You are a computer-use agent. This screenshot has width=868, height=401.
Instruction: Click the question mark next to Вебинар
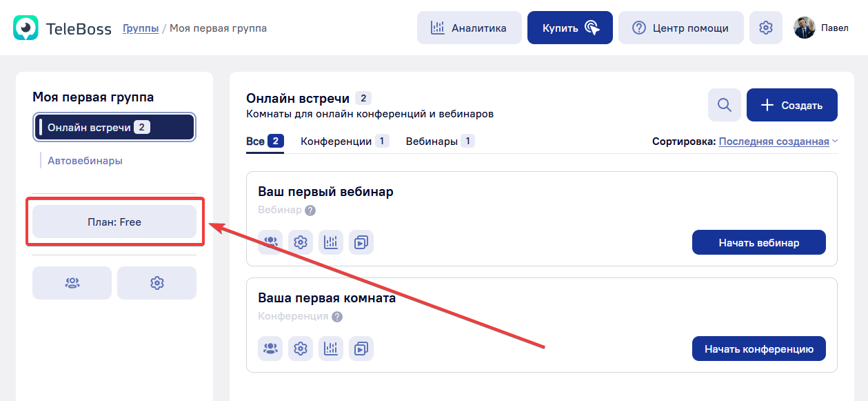pos(310,211)
